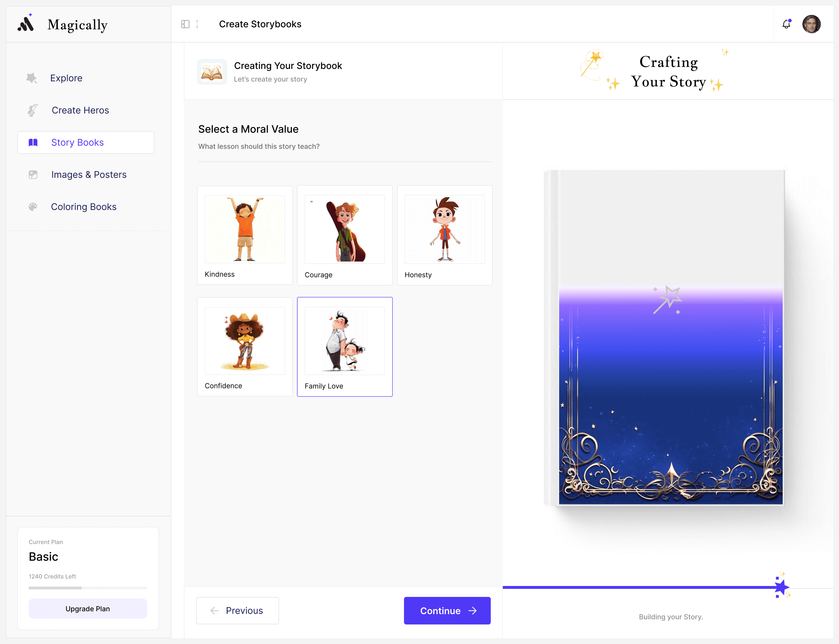
Task: Click the Coloring Books palette icon
Action: (33, 207)
